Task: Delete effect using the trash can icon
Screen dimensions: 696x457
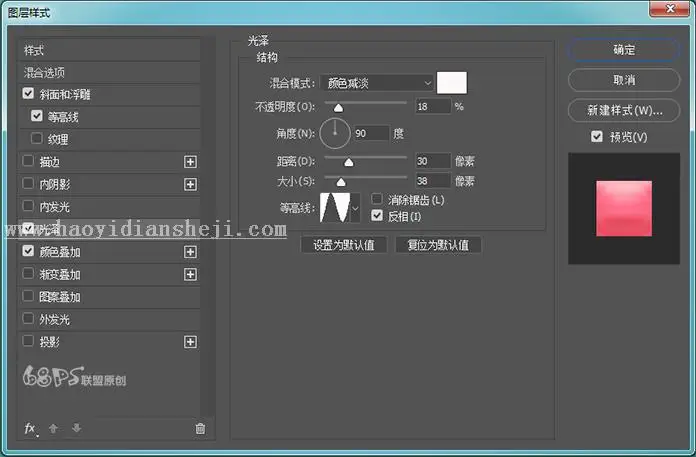Action: [200, 428]
